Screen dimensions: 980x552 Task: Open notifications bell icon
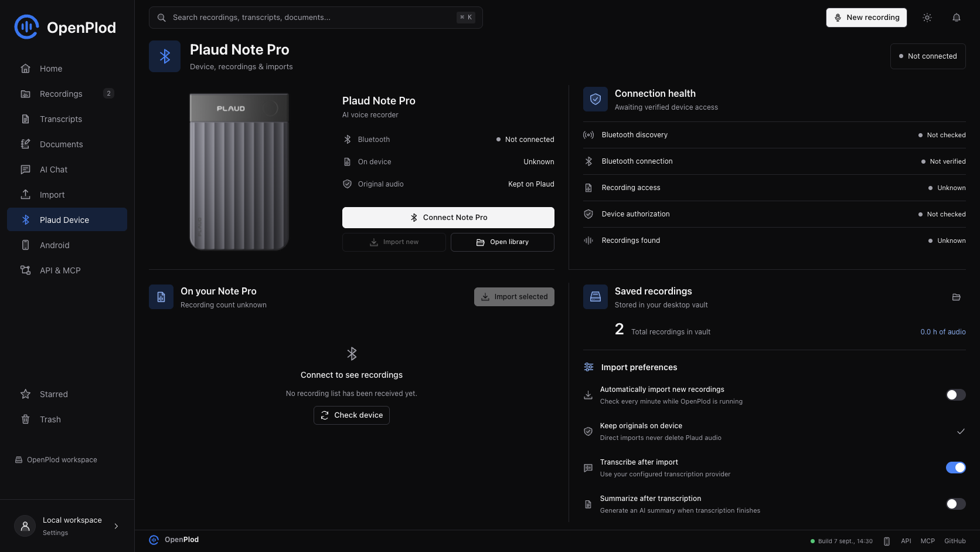(957, 18)
